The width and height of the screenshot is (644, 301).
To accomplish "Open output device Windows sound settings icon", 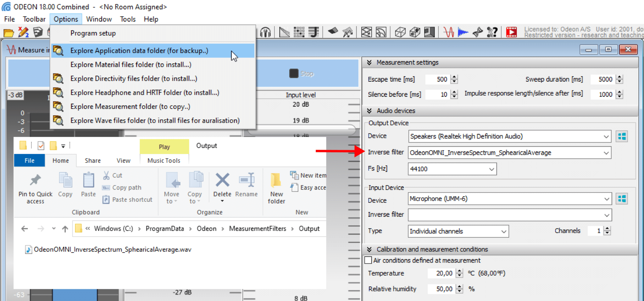I will pos(622,136).
